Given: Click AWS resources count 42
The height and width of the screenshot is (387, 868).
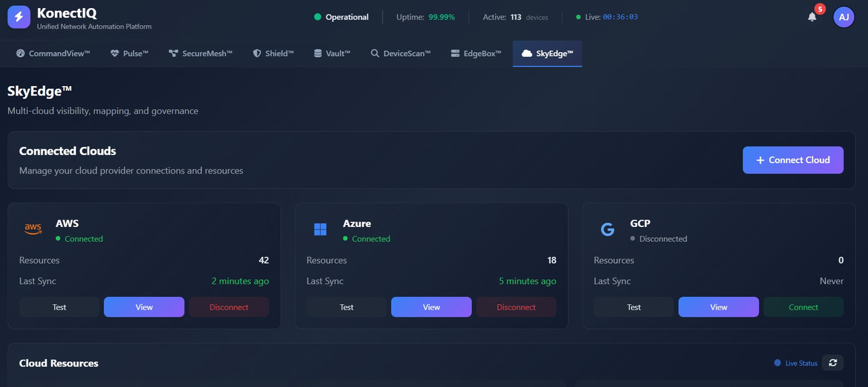Looking at the screenshot, I should coord(264,260).
